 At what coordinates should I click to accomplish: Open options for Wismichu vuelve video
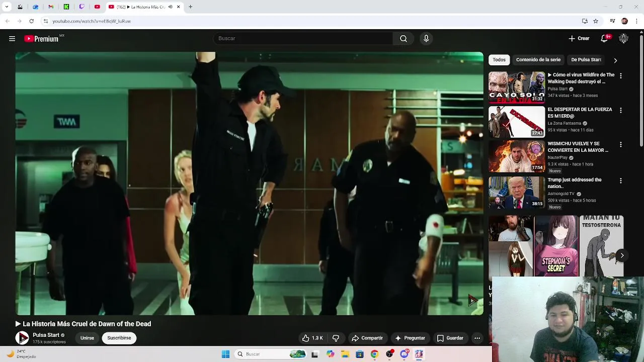click(x=621, y=144)
